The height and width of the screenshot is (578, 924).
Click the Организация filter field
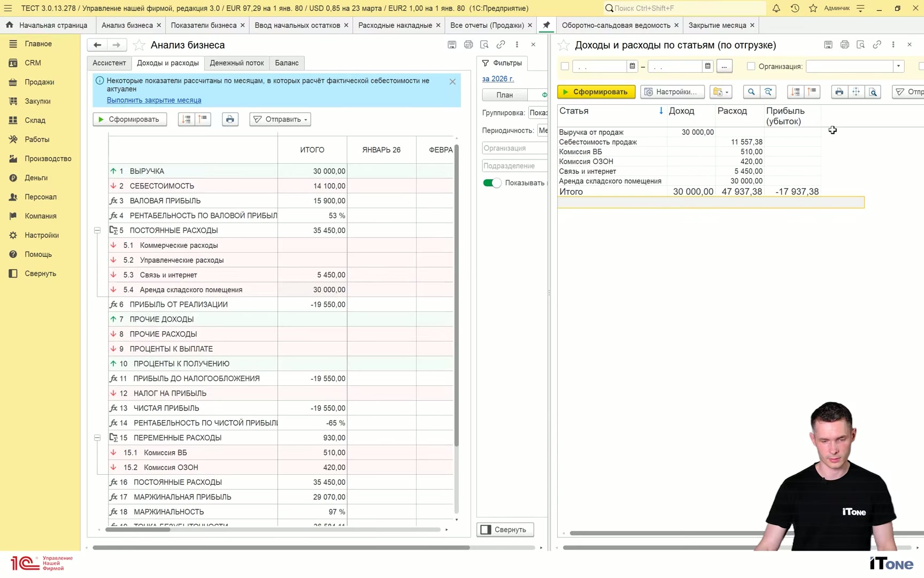[514, 148]
